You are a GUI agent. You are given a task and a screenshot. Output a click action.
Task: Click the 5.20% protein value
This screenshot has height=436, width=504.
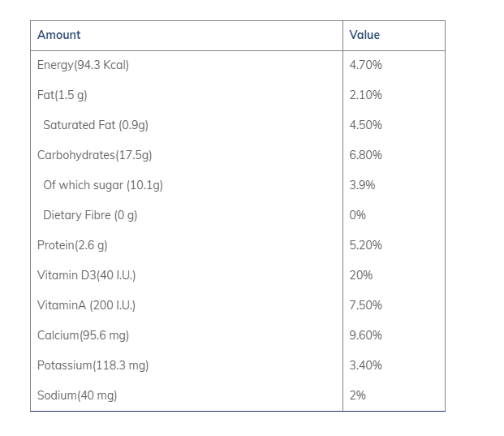365,245
